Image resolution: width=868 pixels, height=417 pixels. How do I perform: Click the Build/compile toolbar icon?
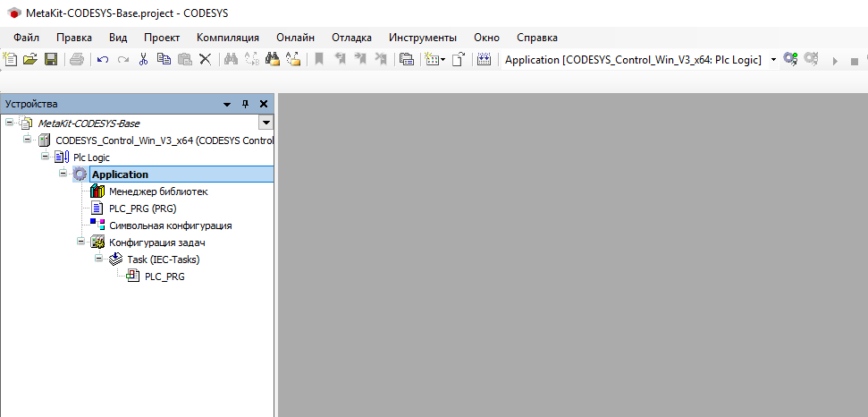484,59
